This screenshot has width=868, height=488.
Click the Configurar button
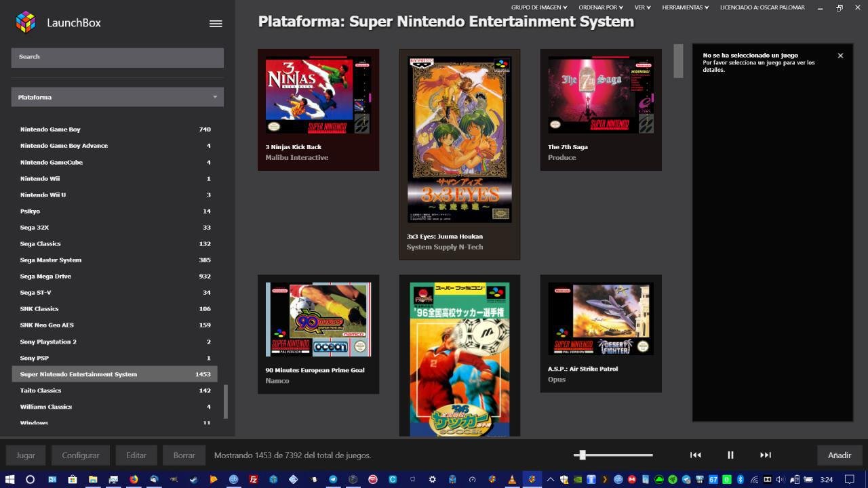click(81, 455)
